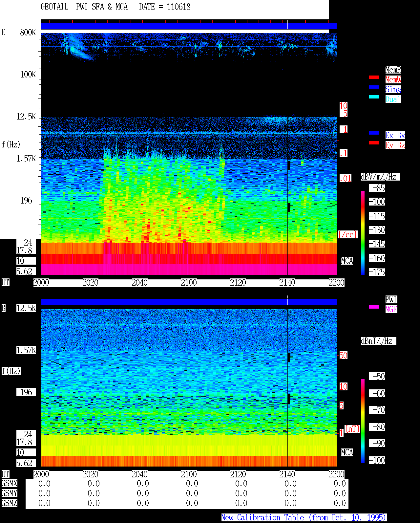420x523 pixels.
Task: Click the blue mode bar above E spectrogram
Action: pos(189,26)
